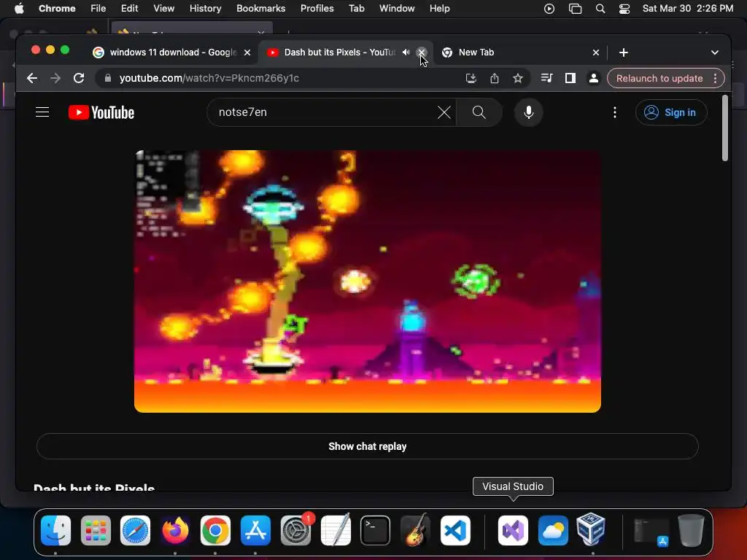This screenshot has width=747, height=560.
Task: Click the address bar URL
Action: pyautogui.click(x=209, y=78)
